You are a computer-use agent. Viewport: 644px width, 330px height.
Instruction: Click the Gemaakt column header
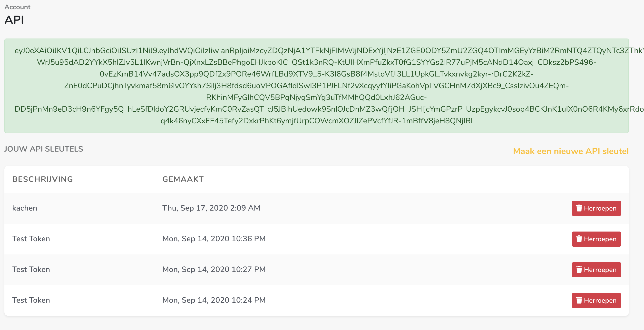[183, 179]
